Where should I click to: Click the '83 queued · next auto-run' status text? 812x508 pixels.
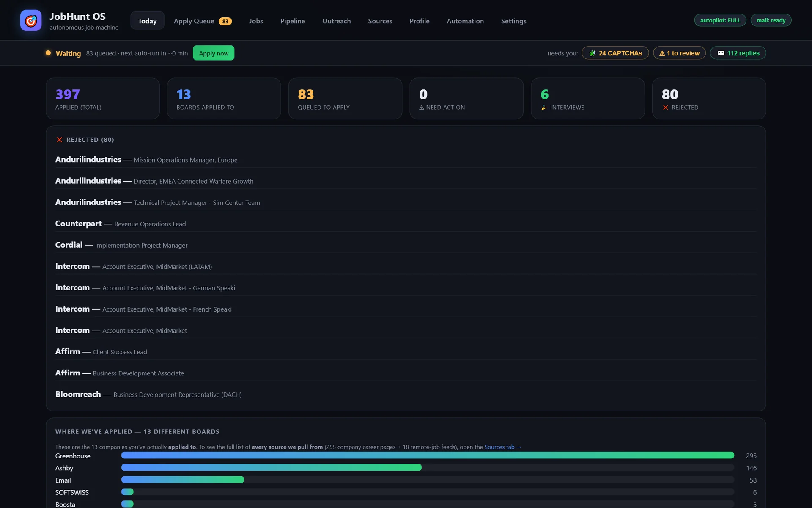[x=137, y=53]
